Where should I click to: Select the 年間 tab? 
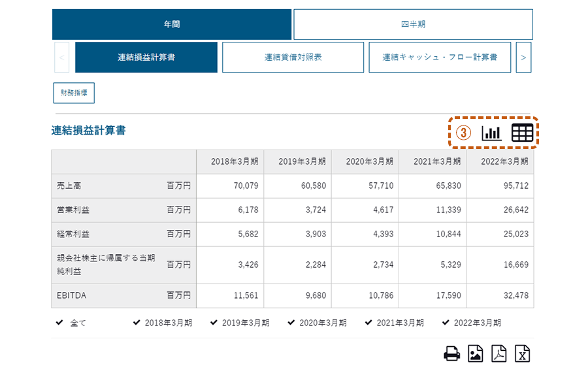pos(172,24)
